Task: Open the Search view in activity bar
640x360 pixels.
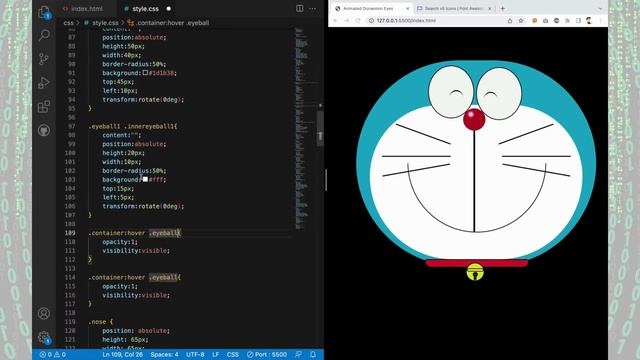Action: pos(44,36)
